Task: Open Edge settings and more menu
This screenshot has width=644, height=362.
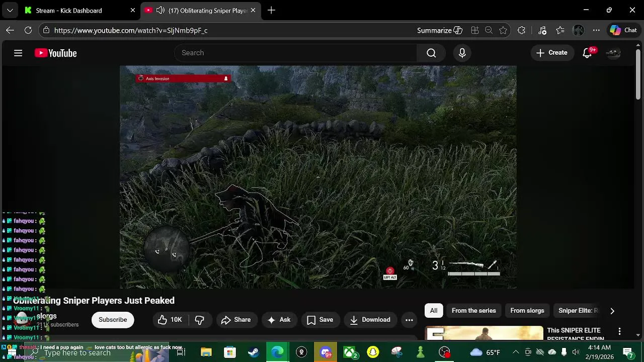Action: pyautogui.click(x=596, y=30)
